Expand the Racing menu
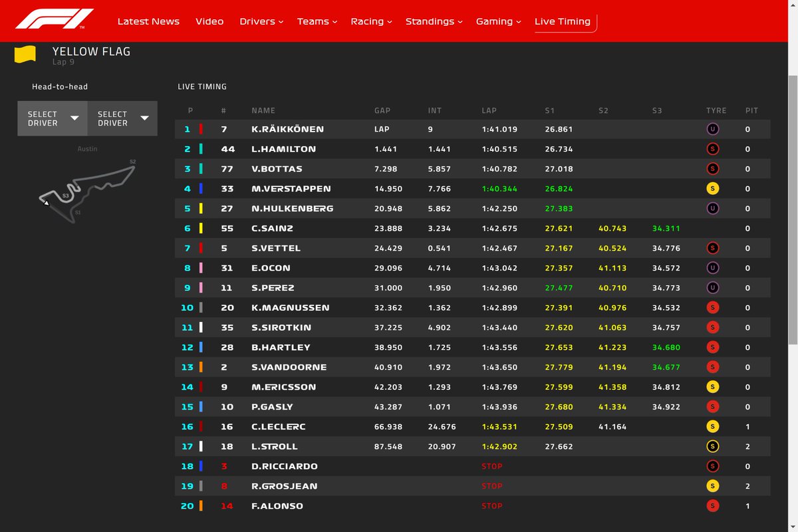This screenshot has height=532, width=798. point(371,21)
